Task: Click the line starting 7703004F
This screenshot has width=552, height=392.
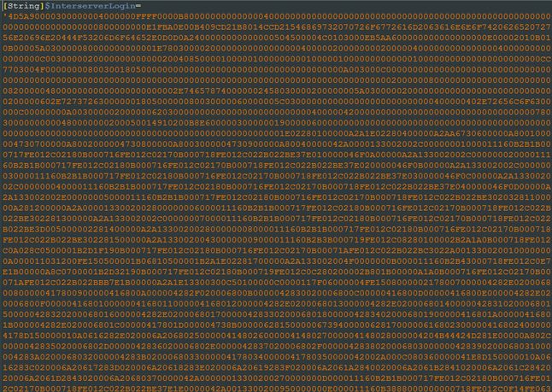Action: (x=278, y=69)
